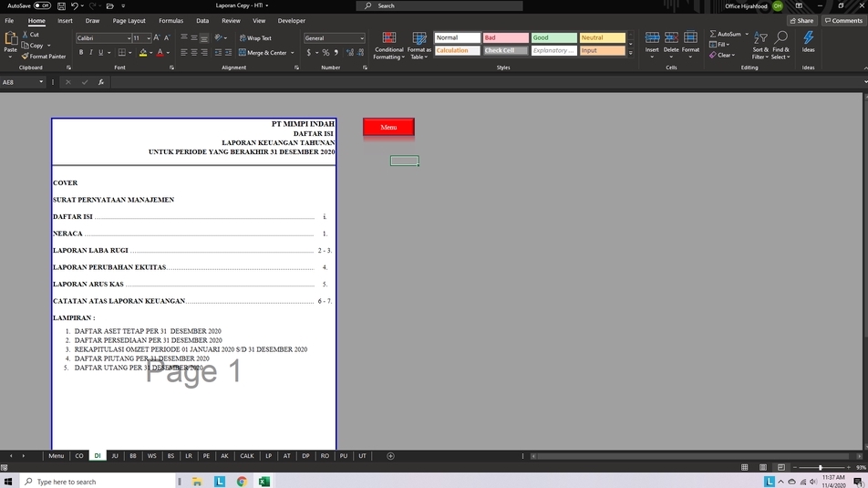Apply Underline formatting
868x488 pixels.
tap(100, 53)
